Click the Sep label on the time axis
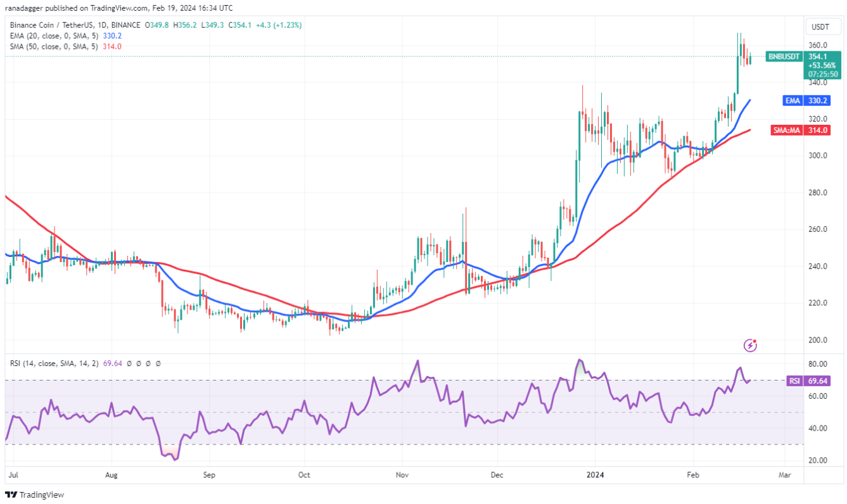 [x=210, y=474]
